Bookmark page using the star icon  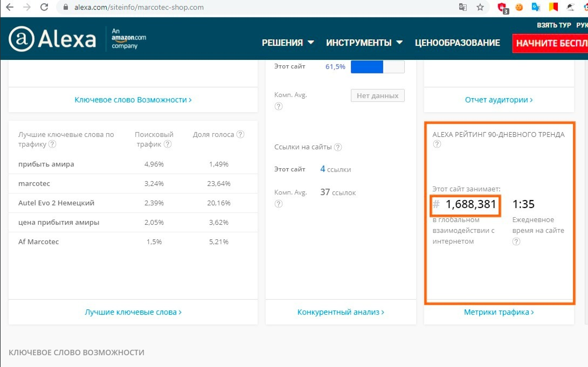(480, 8)
